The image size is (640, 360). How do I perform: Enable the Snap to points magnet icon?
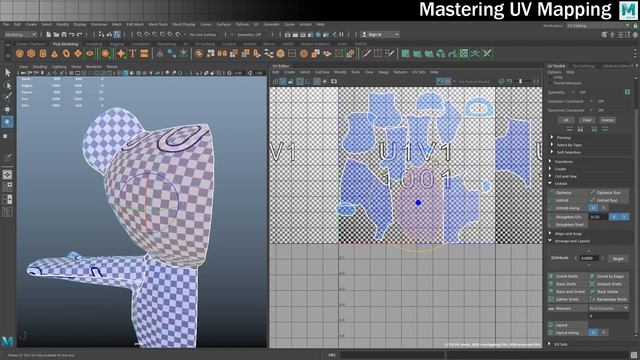155,35
